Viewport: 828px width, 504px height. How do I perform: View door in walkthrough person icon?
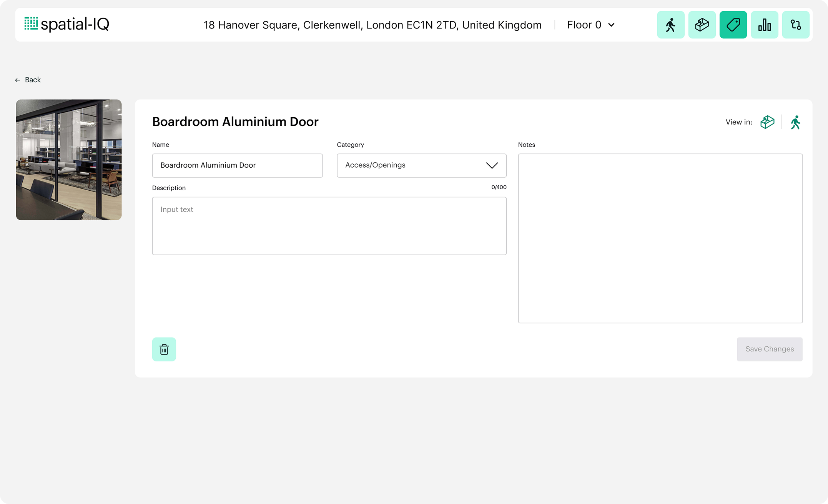[x=795, y=122]
